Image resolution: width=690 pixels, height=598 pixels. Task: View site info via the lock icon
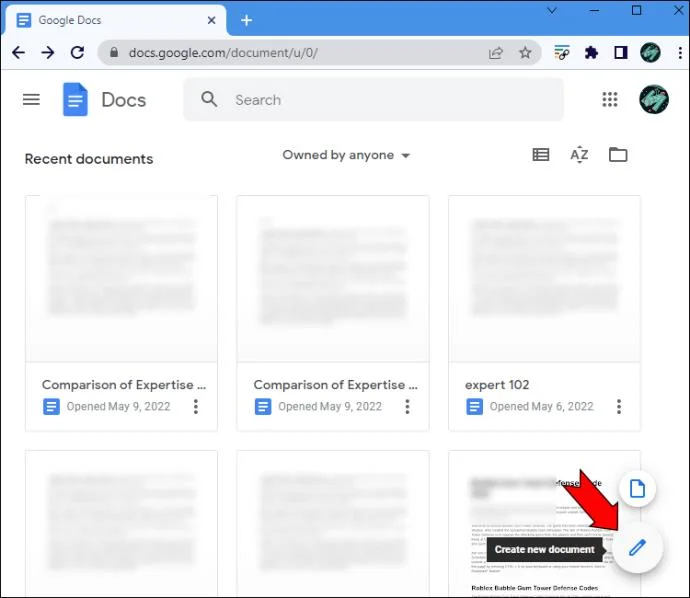(114, 52)
